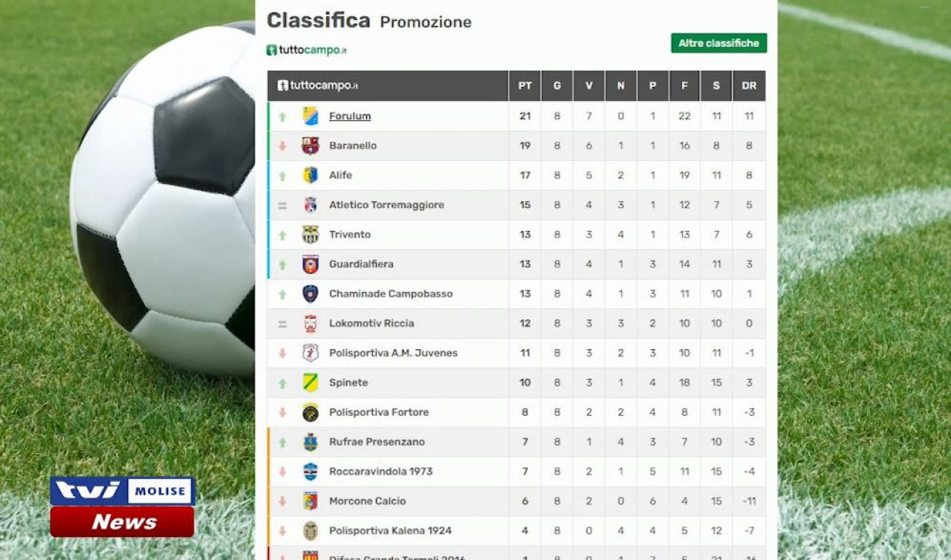Click the TVI Molise News logo

point(123,507)
